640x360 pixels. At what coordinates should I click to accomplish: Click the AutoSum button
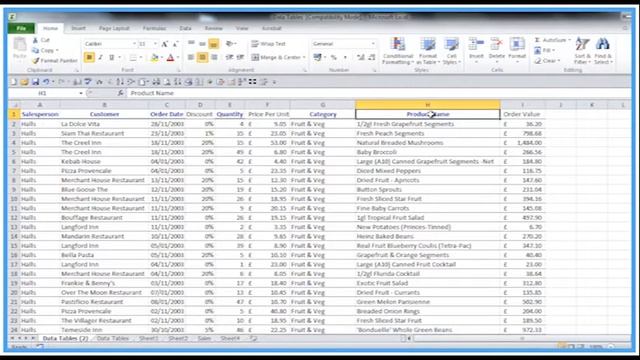(552, 40)
